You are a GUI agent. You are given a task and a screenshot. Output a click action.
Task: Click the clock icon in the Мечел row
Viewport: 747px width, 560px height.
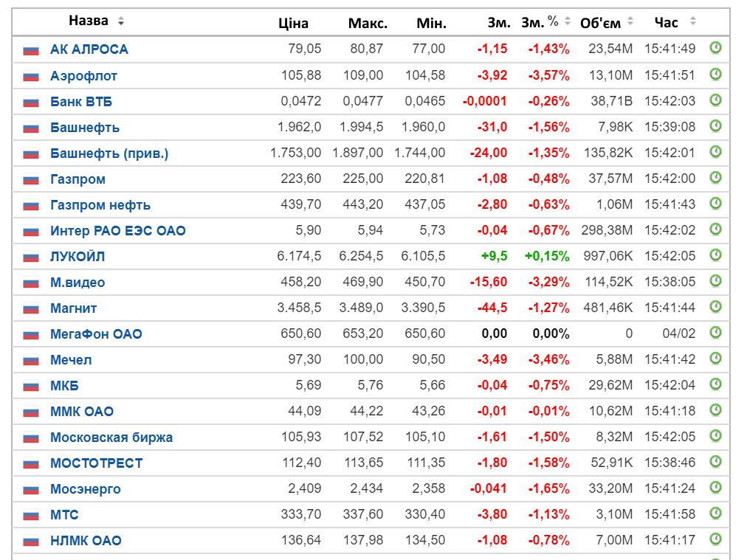pyautogui.click(x=715, y=358)
